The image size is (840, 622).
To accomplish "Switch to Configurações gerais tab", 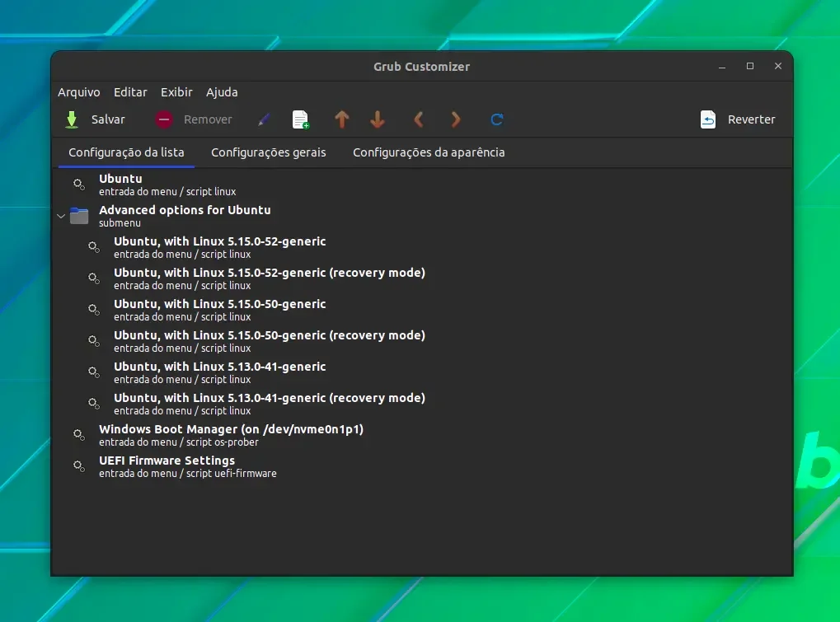I will (x=269, y=152).
